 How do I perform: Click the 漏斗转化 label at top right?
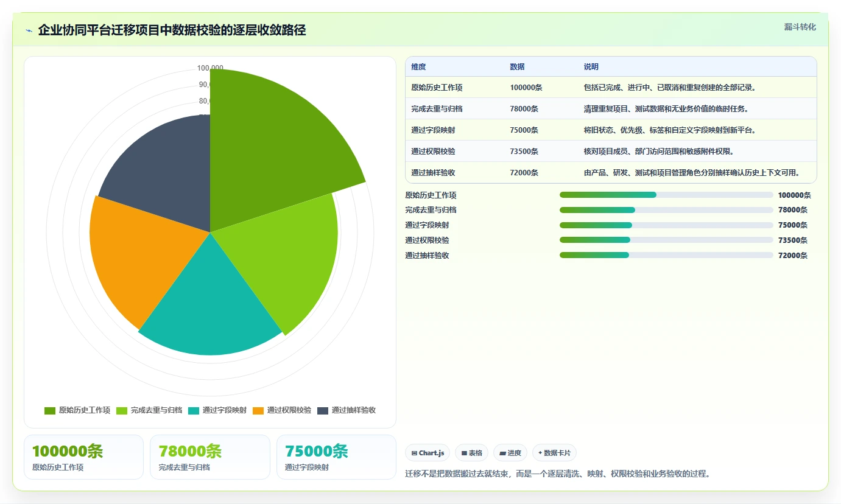(x=800, y=27)
